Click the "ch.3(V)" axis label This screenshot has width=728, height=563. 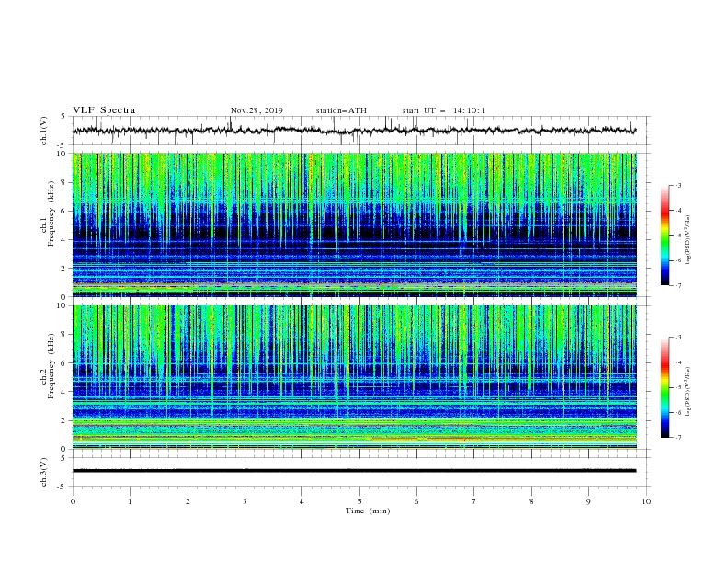point(43,472)
